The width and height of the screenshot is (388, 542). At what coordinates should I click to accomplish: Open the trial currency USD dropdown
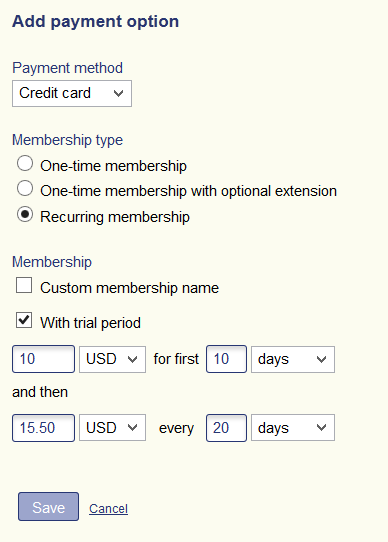[x=112, y=359]
